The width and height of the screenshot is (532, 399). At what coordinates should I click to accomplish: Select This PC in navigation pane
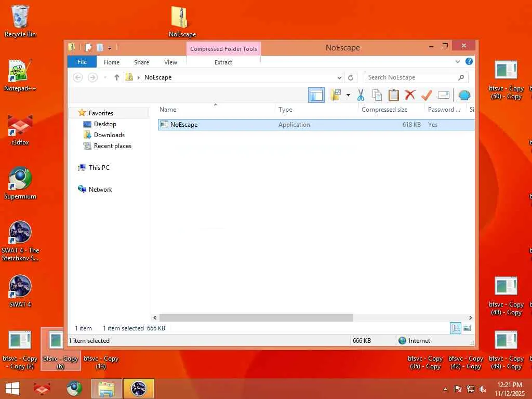99,168
